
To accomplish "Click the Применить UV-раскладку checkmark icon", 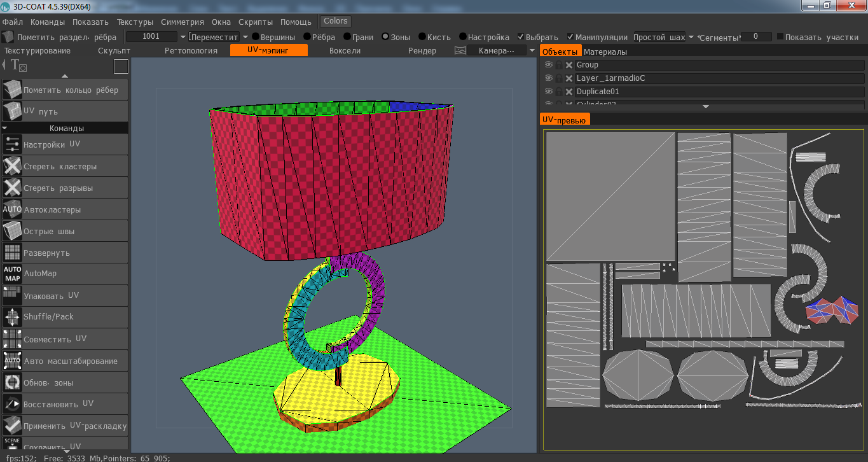I will tap(13, 426).
